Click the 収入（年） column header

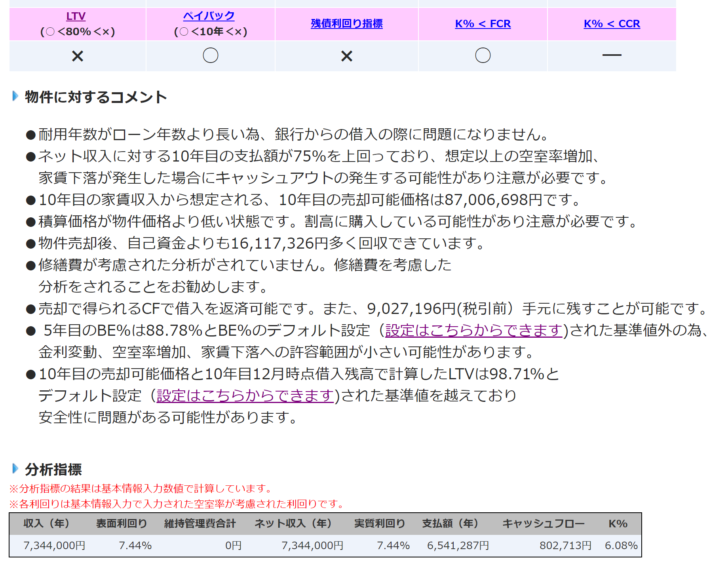click(47, 523)
